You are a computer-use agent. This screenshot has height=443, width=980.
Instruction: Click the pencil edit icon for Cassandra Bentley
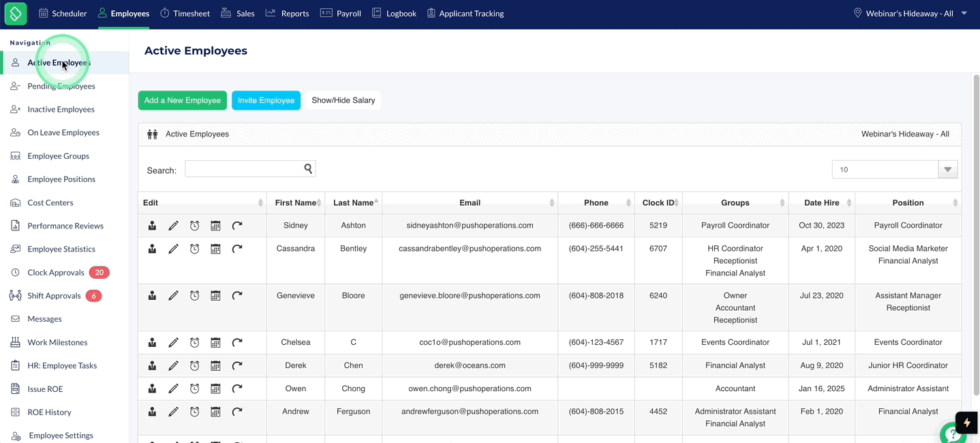tap(173, 249)
